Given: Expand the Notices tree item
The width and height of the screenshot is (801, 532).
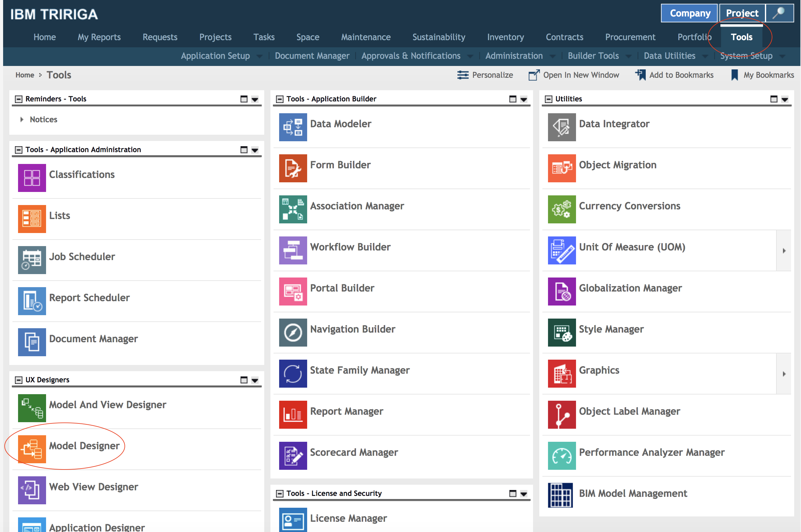Looking at the screenshot, I should tap(22, 119).
